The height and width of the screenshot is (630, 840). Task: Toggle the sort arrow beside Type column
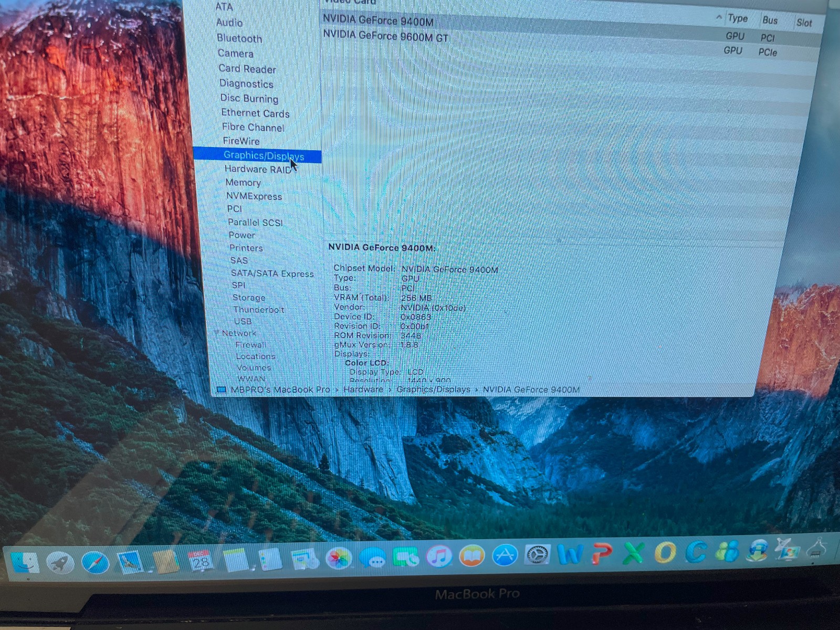click(719, 17)
